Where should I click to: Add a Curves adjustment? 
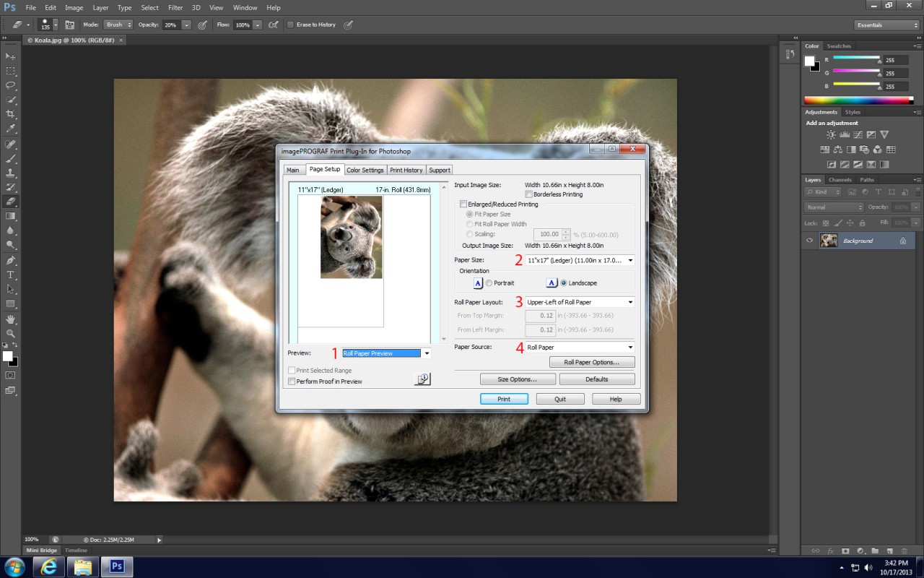858,135
